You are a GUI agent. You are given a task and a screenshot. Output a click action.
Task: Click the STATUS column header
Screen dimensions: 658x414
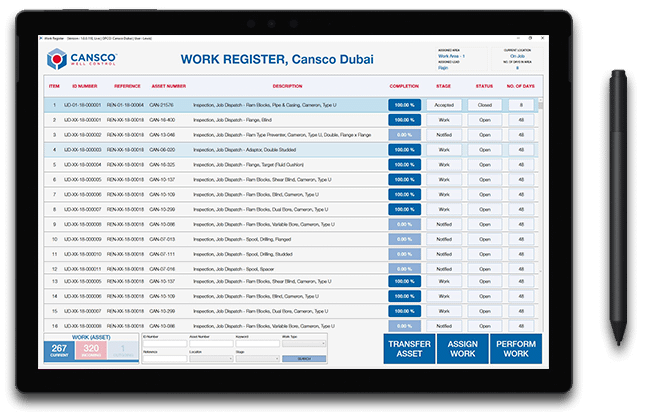(484, 86)
